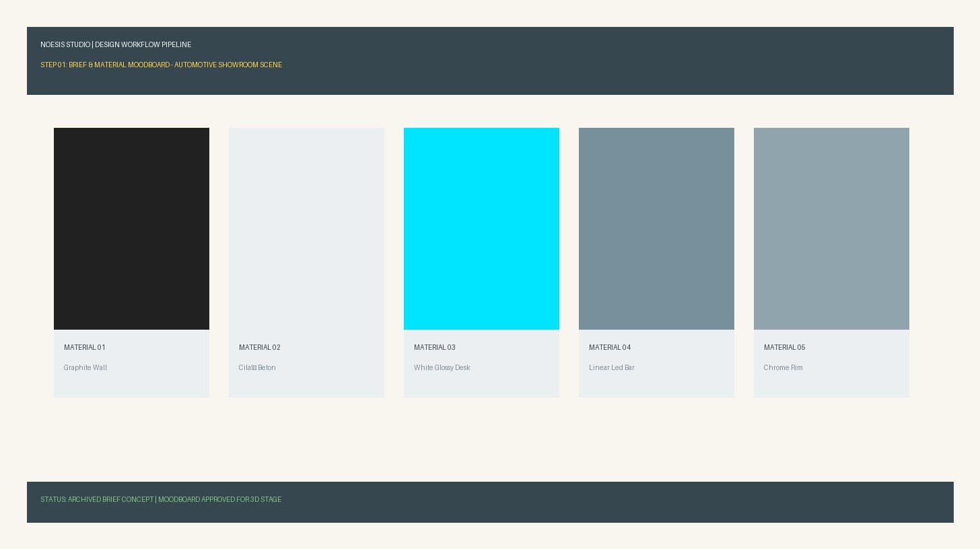This screenshot has height=549, width=980.
Task: Click the "Linear Led Bar" caption
Action: pos(612,367)
